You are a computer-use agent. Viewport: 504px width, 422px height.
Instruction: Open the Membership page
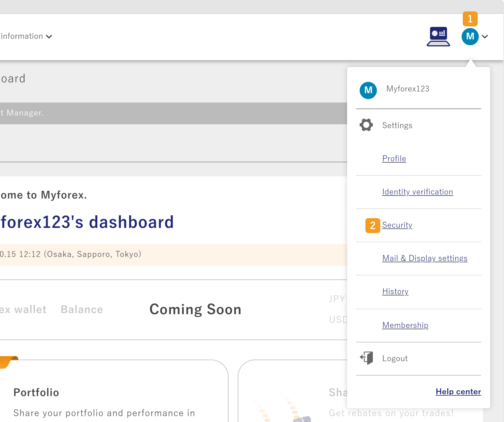(405, 325)
